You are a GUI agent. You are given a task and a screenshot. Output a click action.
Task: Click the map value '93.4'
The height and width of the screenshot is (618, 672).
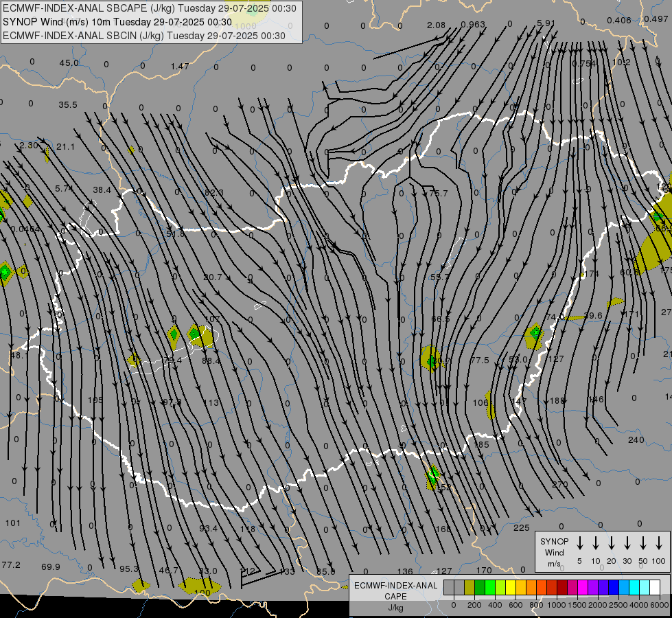[x=208, y=528]
